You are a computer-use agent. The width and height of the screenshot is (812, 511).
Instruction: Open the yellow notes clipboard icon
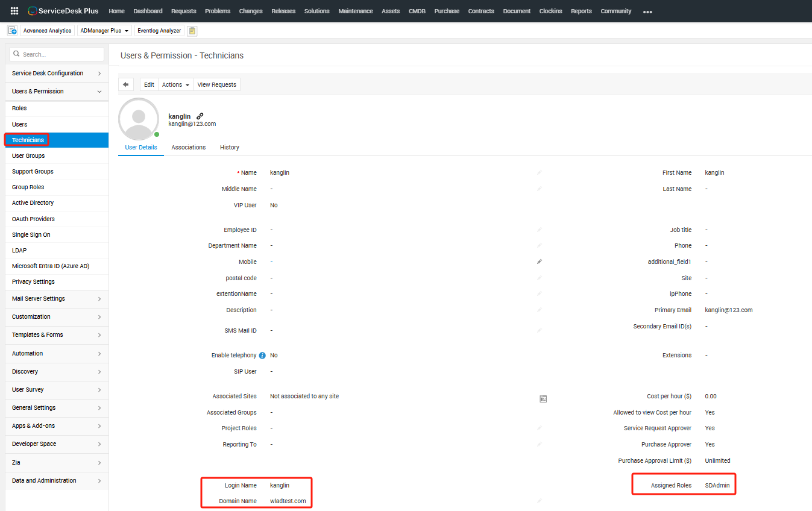192,31
